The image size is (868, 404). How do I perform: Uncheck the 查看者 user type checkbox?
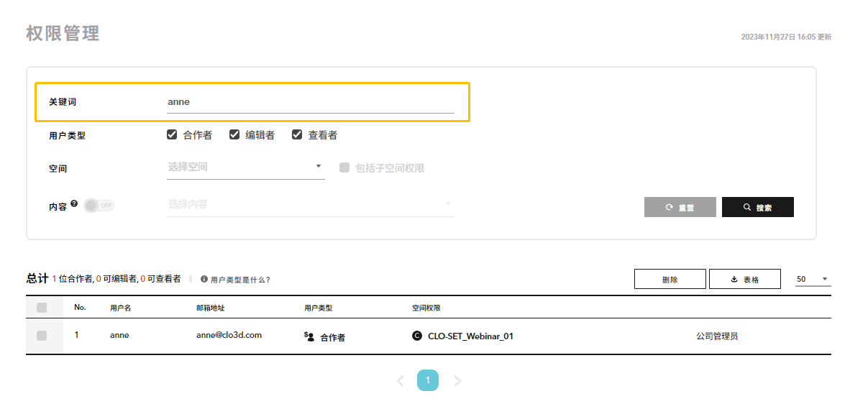tap(297, 134)
